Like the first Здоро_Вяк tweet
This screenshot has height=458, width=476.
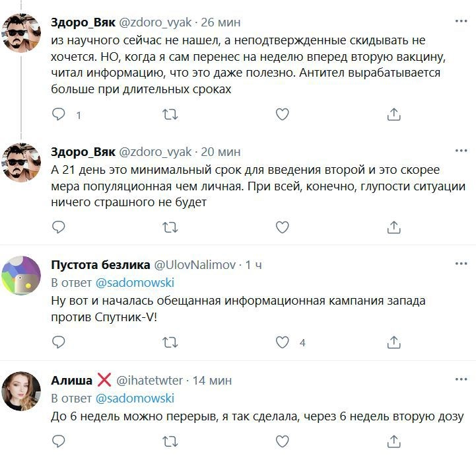(x=282, y=114)
